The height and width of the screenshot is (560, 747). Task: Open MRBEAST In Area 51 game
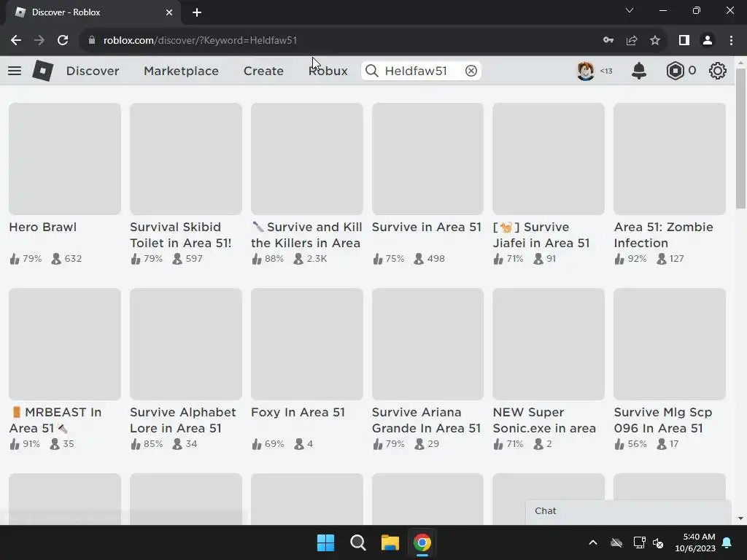[55, 420]
